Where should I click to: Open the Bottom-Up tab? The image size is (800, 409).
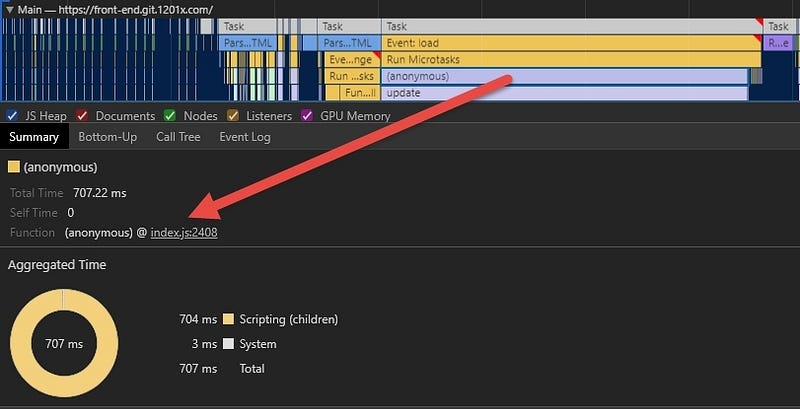(x=107, y=137)
